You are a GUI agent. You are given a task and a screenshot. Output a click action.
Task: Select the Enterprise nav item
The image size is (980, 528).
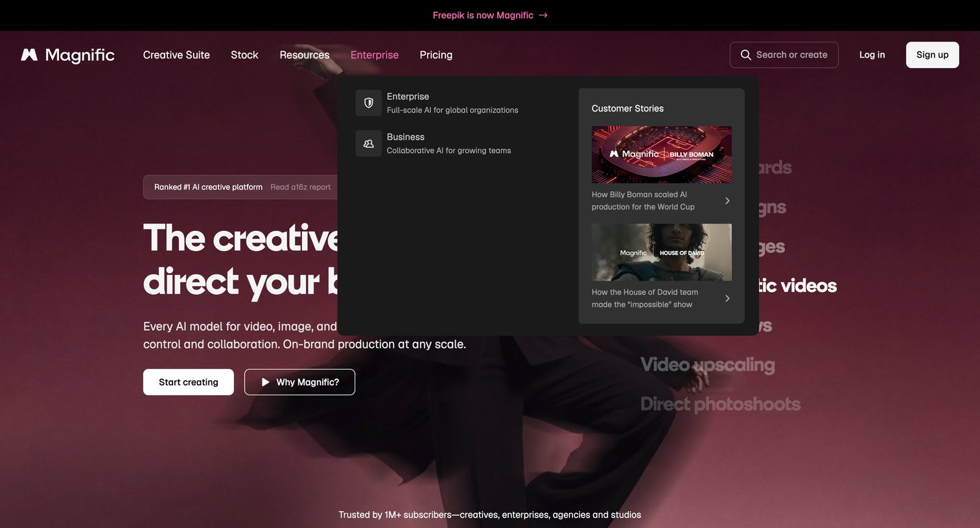click(375, 55)
